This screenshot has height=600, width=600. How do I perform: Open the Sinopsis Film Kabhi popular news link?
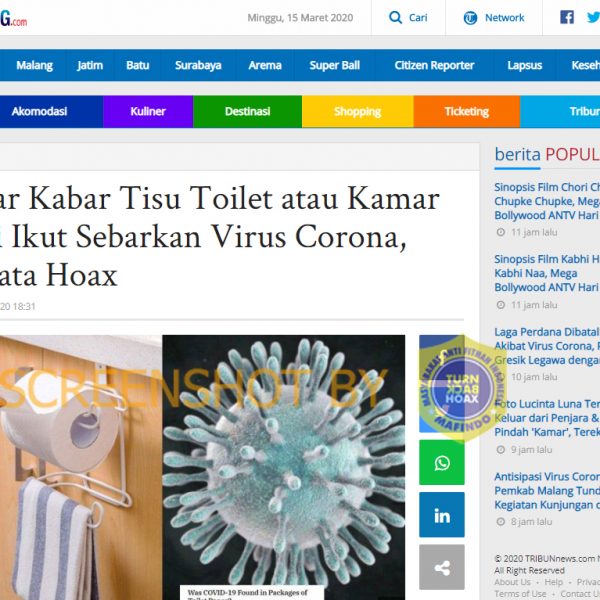click(547, 273)
